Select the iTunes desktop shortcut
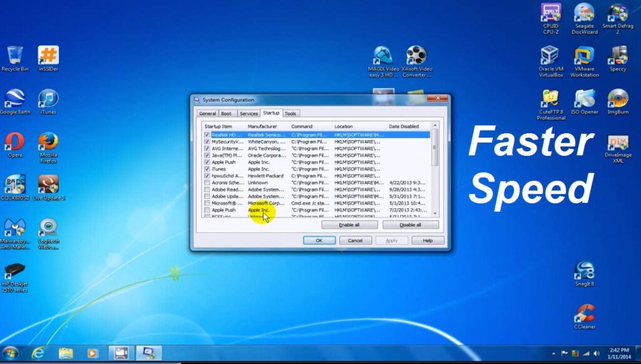Viewport: 641px width, 364px height. pos(48,102)
